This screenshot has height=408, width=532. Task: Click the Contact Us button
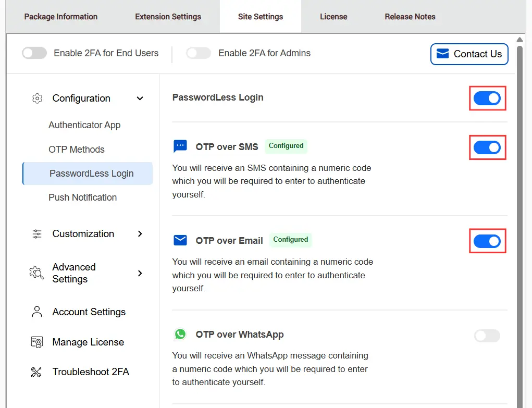[468, 54]
